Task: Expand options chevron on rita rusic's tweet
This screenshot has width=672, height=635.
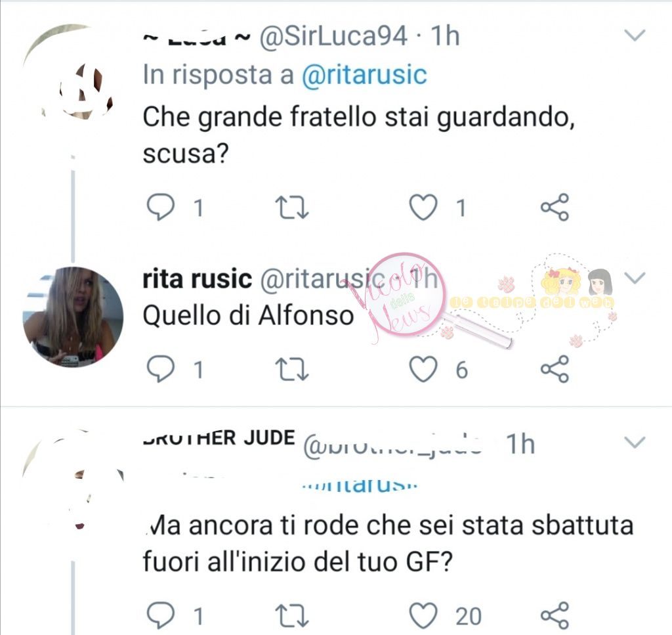Action: 635,278
